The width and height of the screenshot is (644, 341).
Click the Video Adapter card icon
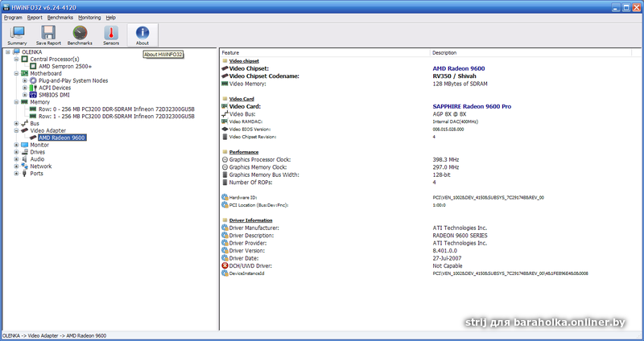click(x=25, y=130)
